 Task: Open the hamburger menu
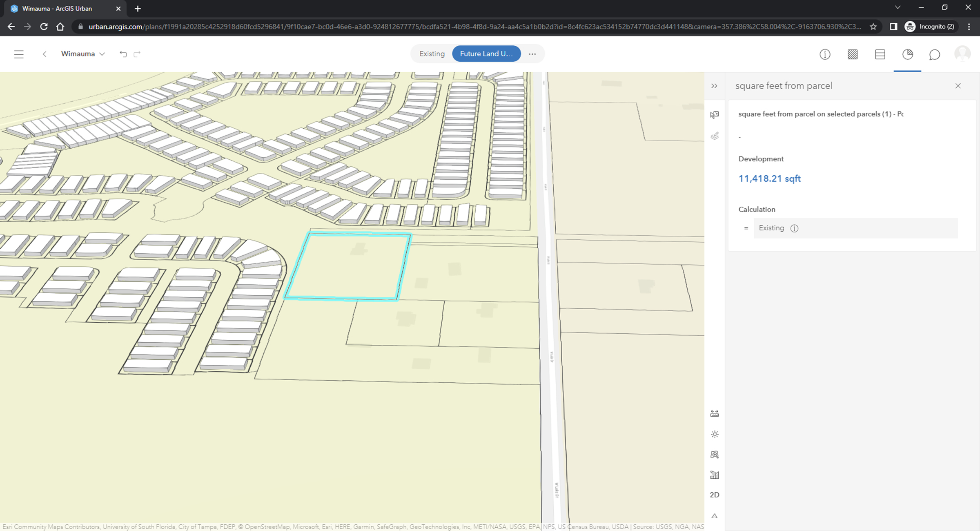coord(19,54)
